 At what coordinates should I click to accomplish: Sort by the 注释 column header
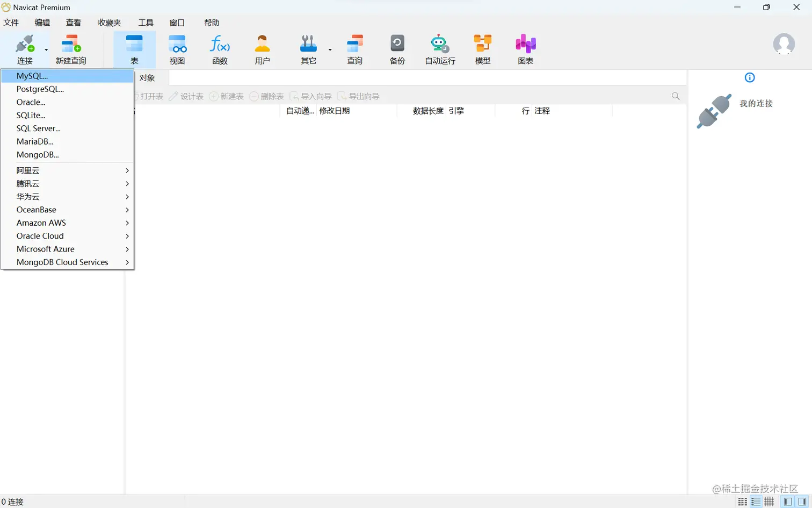pyautogui.click(x=542, y=111)
